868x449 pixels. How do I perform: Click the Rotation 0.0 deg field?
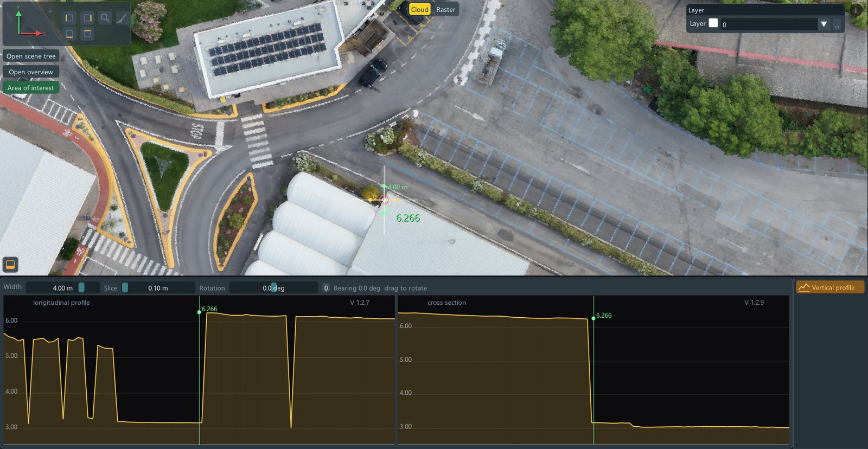(x=273, y=288)
